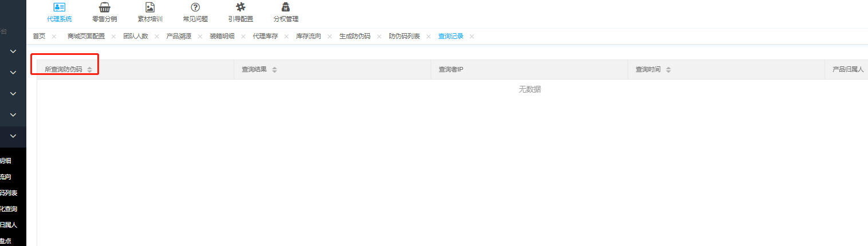This screenshot has width=868, height=246.
Task: Select the sidebar item ending in 盘点
Action: coord(6,241)
